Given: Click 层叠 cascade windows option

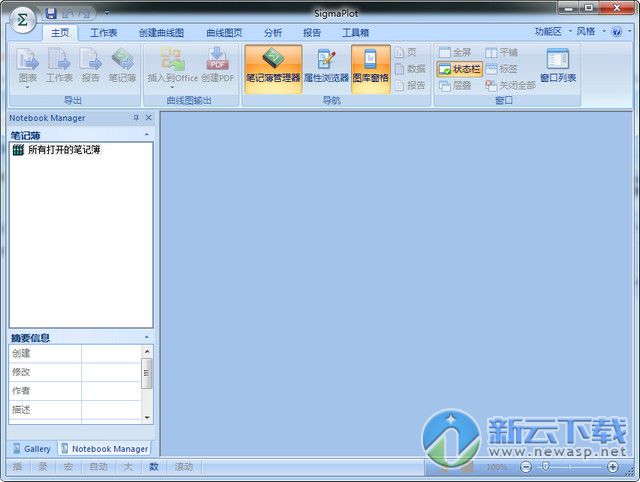Looking at the screenshot, I should (x=455, y=85).
